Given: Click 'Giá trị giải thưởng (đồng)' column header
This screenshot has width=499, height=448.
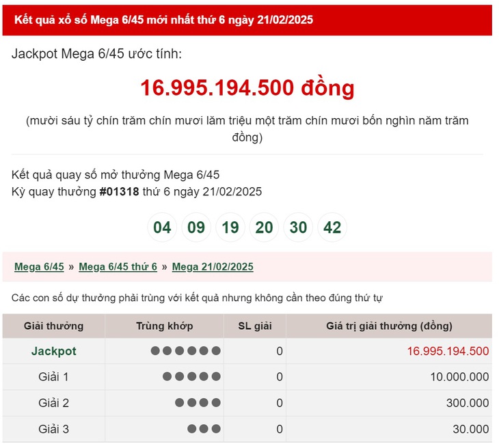Looking at the screenshot, I should point(389,326).
